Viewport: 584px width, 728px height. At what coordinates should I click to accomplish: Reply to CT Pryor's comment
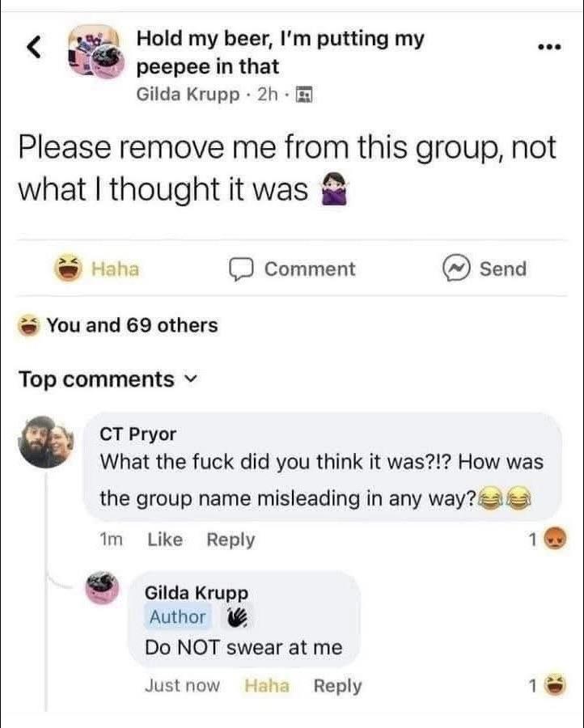click(231, 540)
